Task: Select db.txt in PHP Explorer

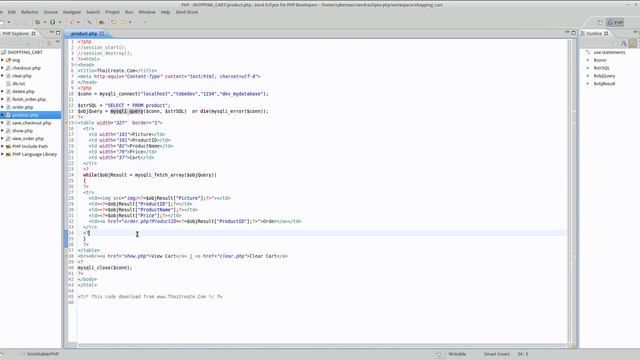Action: point(18,84)
